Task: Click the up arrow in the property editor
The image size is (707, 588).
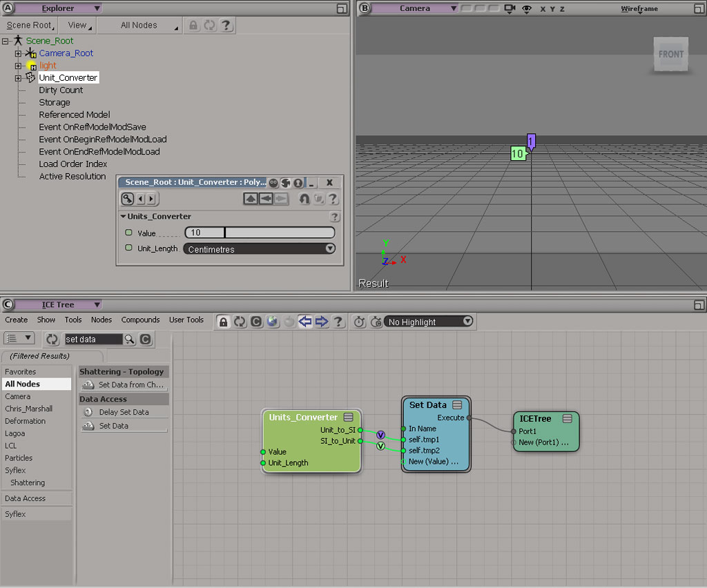Action: pos(251,199)
